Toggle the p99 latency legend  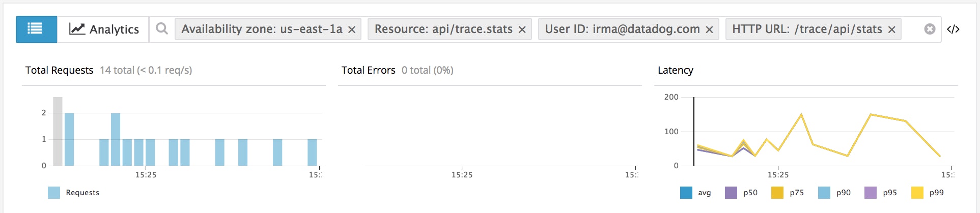click(917, 193)
